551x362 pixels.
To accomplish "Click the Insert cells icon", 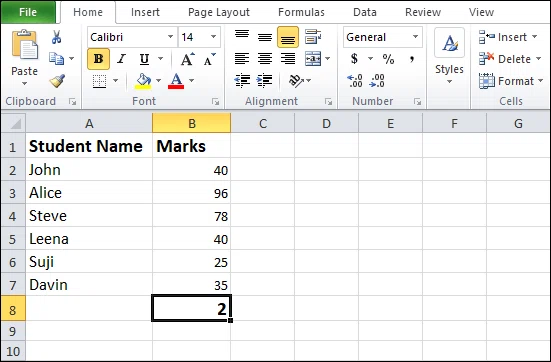I will point(487,37).
